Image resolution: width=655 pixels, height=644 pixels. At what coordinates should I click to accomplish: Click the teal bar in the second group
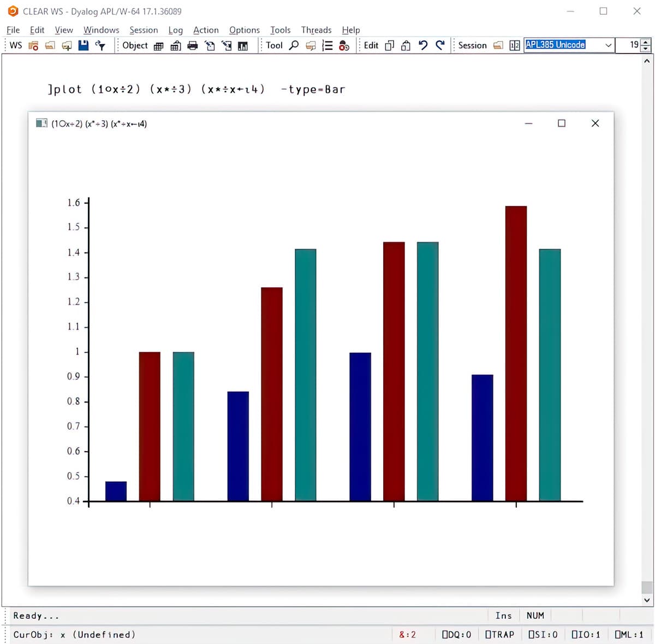[x=306, y=375]
